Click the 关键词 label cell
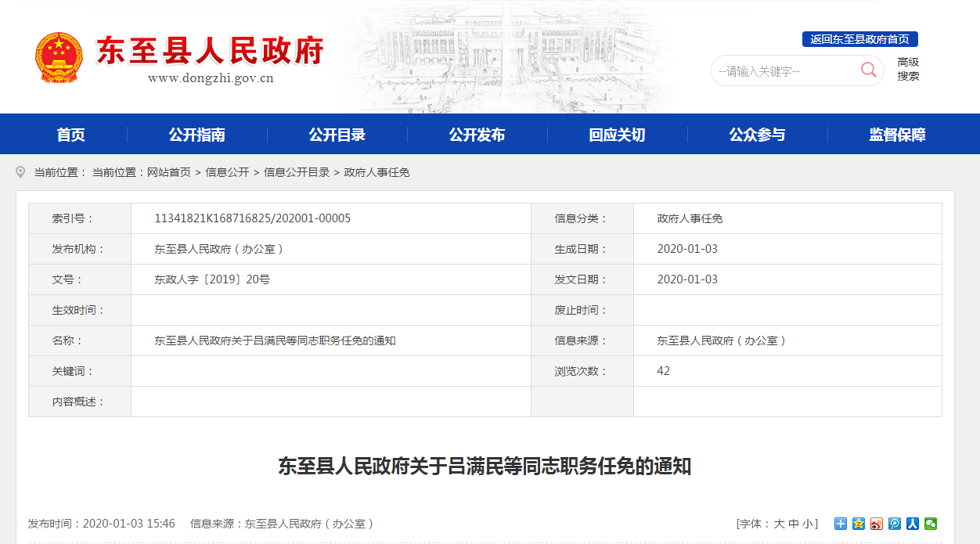Screen dimensions: 980x544 pos(80,371)
